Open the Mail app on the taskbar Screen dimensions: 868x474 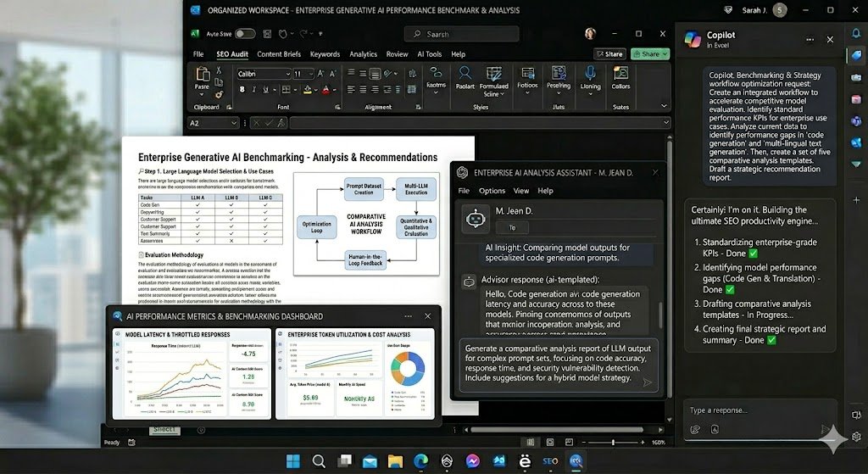[x=370, y=460]
